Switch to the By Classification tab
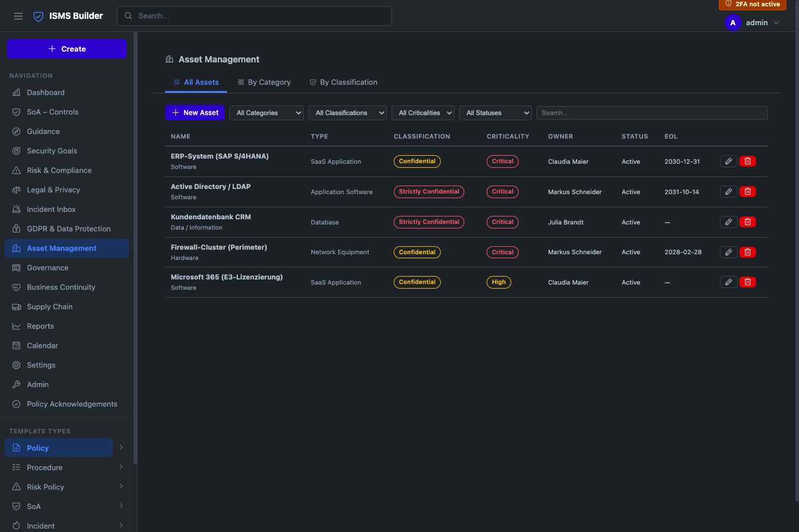 point(343,82)
